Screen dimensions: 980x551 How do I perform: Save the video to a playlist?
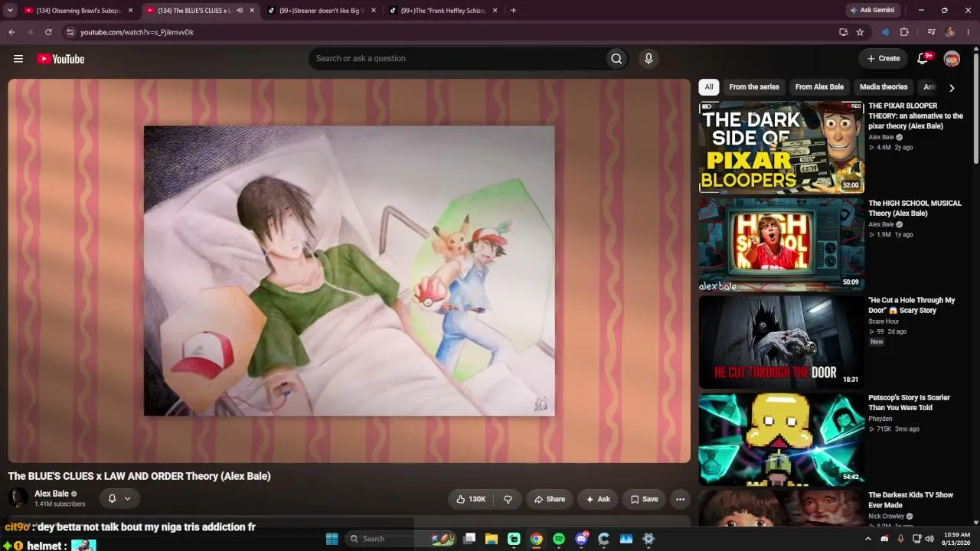[x=644, y=499]
